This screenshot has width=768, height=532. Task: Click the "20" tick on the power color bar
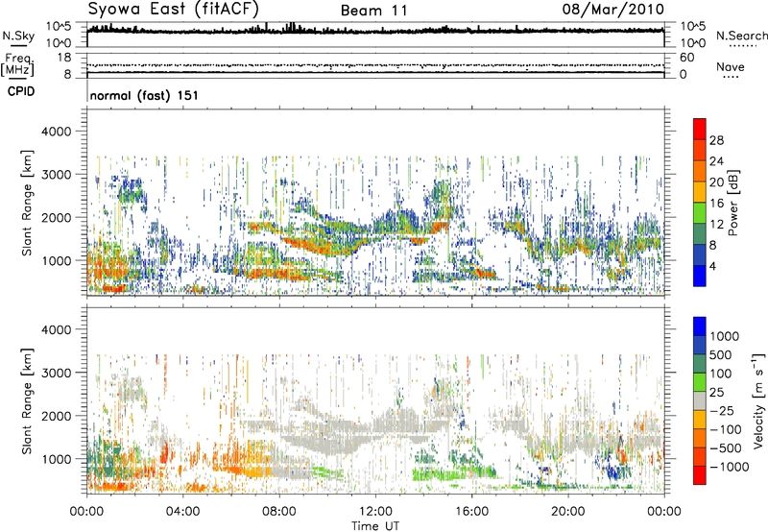716,182
